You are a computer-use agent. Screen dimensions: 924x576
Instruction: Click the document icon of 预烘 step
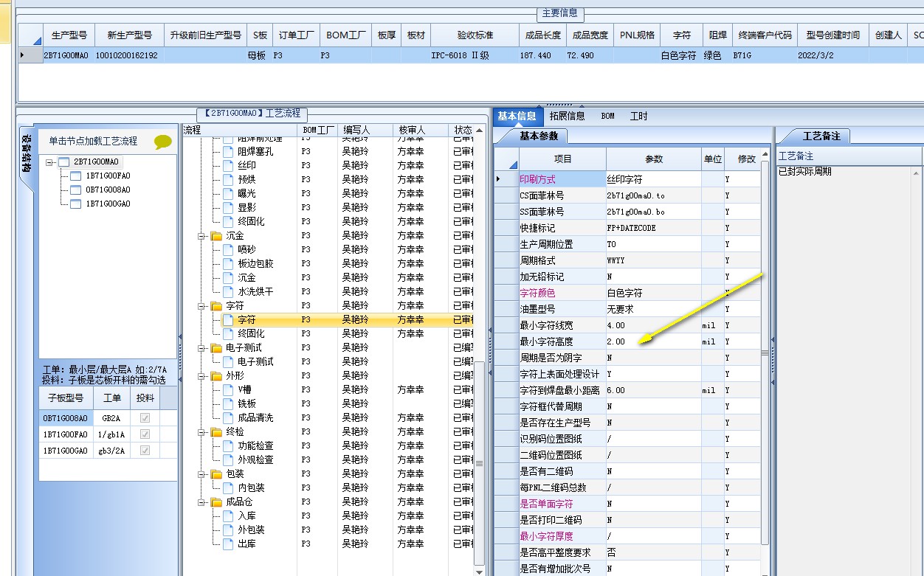pos(228,179)
